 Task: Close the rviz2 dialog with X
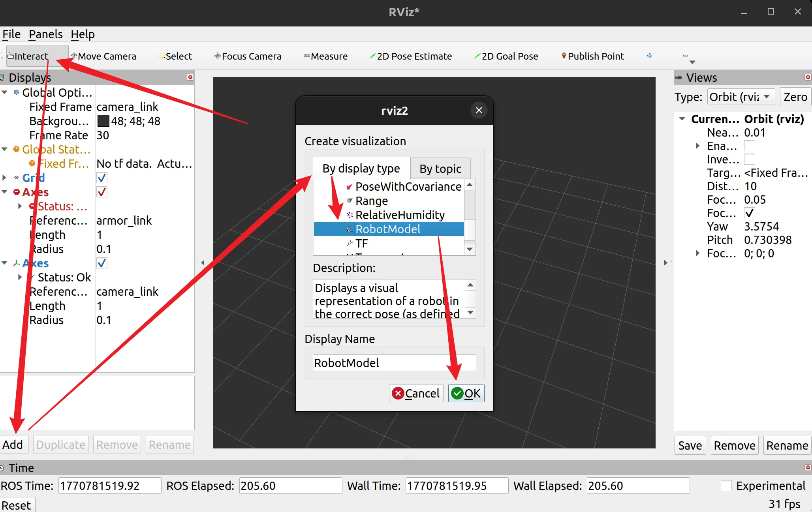[x=479, y=110]
